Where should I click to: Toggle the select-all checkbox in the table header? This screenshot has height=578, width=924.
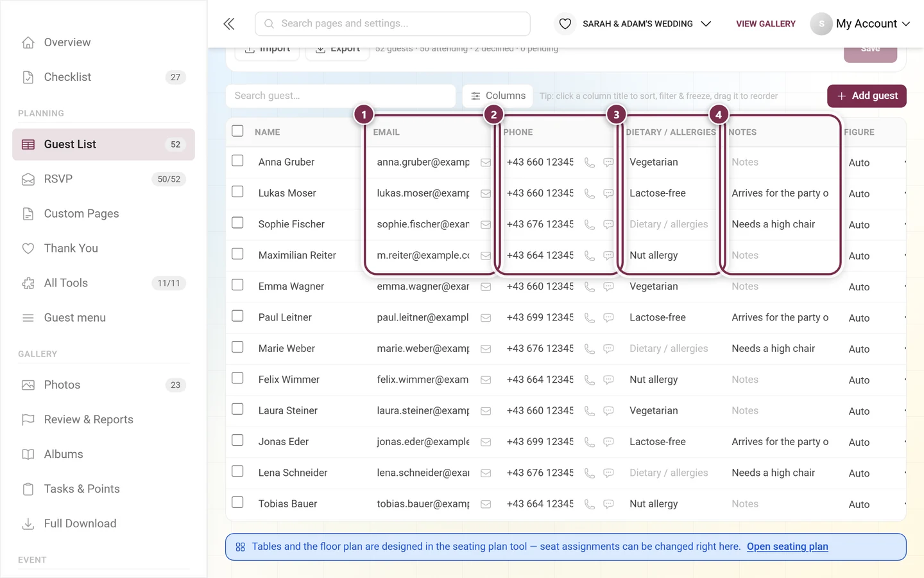coord(237,131)
